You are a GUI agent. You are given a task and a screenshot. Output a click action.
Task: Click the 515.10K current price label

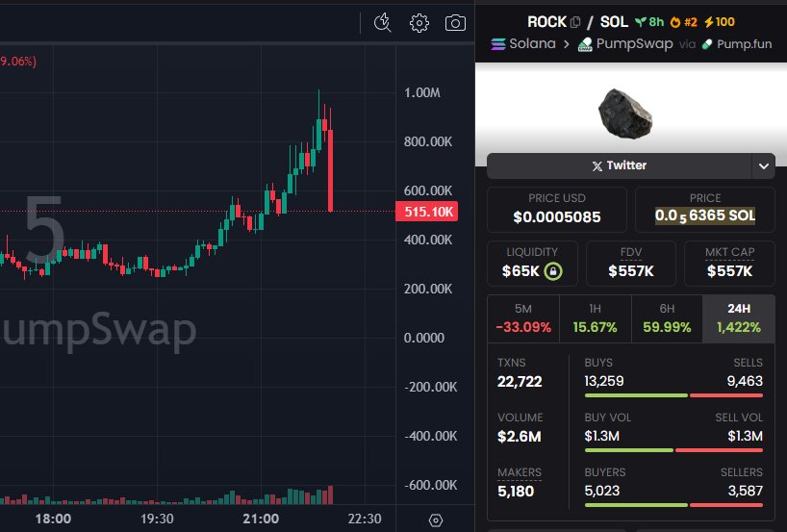click(425, 212)
